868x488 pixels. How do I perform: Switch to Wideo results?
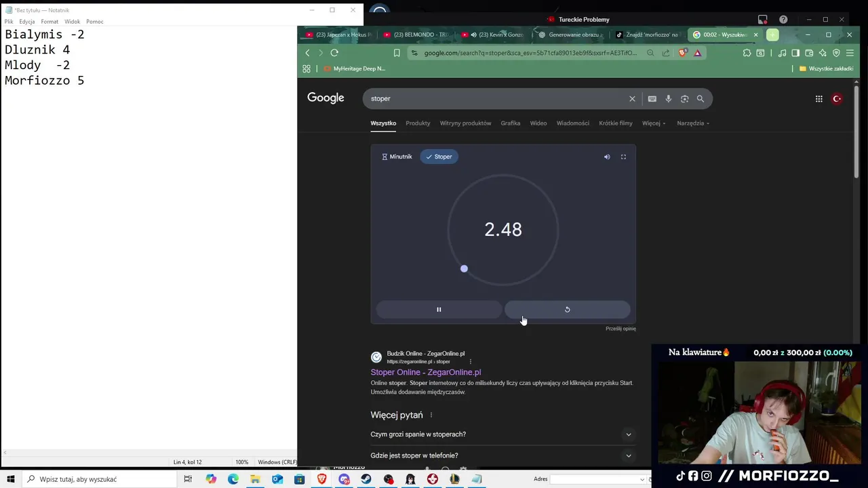tap(538, 123)
